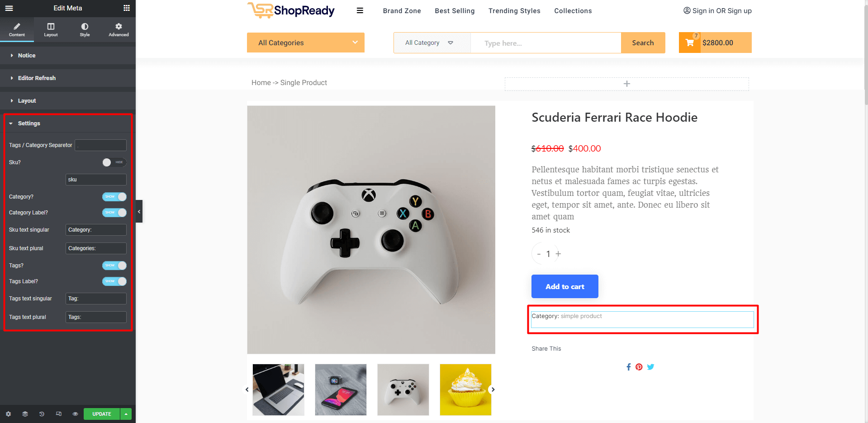
Task: Share product on Pinterest
Action: coord(639,367)
